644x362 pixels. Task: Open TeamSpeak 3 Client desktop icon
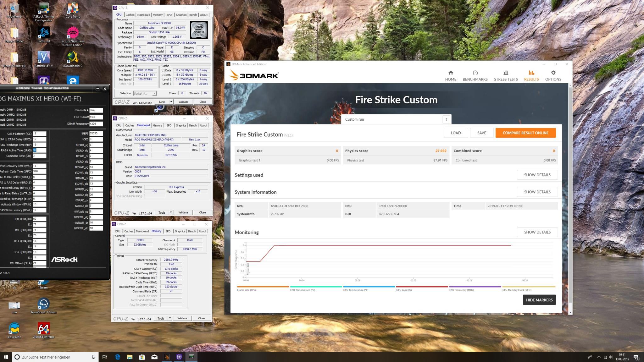click(43, 306)
